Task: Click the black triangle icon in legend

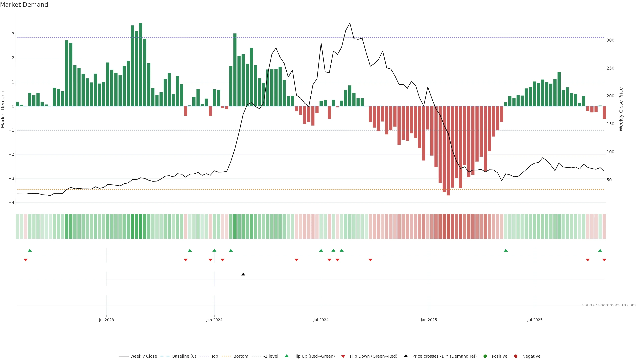Action: 406,356
